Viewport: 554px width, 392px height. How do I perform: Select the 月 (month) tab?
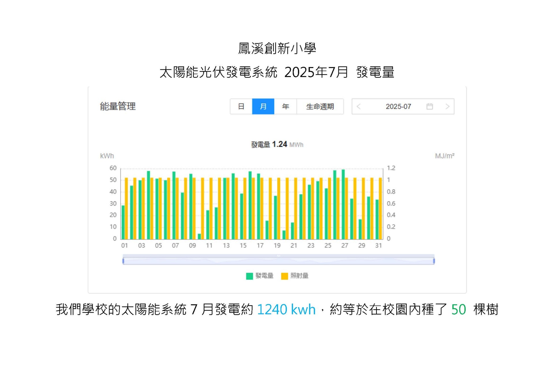click(x=263, y=107)
